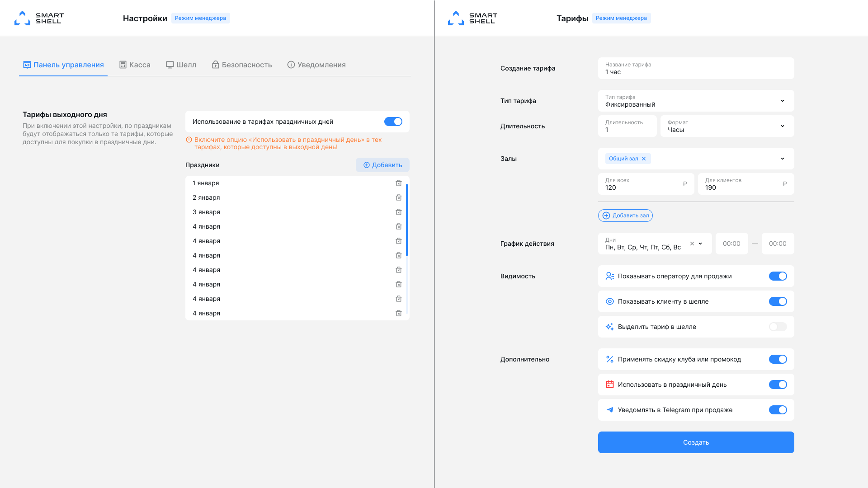Switch to Безопасность tab

tap(242, 65)
